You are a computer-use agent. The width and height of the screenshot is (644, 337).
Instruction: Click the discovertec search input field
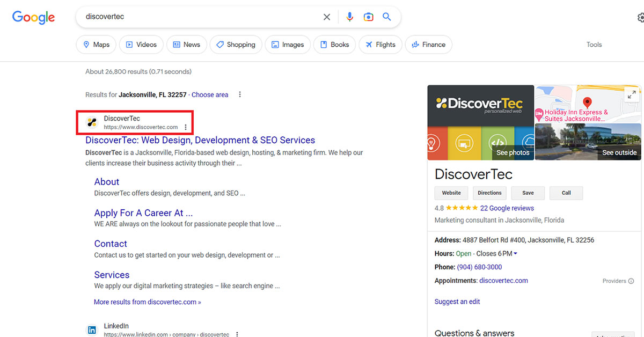pyautogui.click(x=201, y=17)
